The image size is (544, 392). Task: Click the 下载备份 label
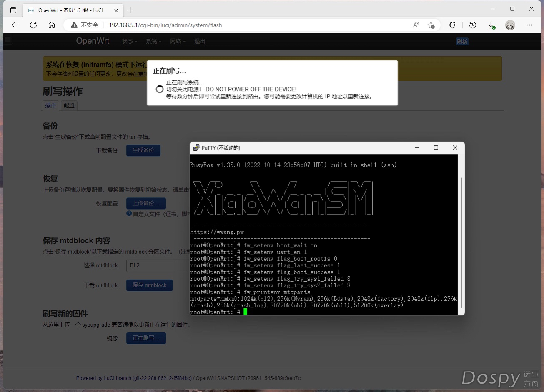coord(107,150)
